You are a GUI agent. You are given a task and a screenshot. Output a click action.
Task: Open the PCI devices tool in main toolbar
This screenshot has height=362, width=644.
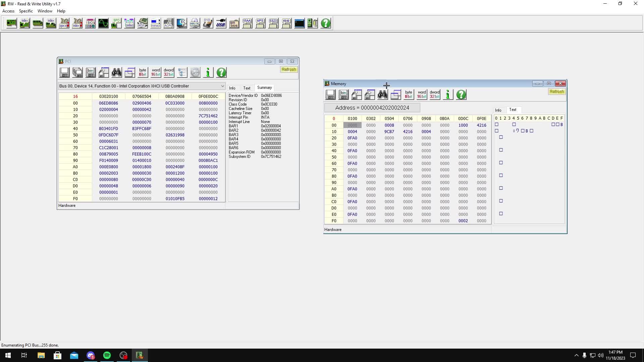(11, 23)
